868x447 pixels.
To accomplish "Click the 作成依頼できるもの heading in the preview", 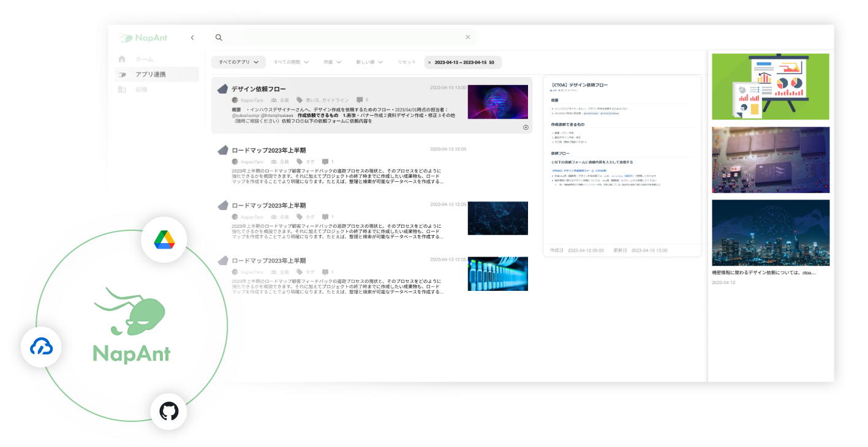I will point(568,124).
